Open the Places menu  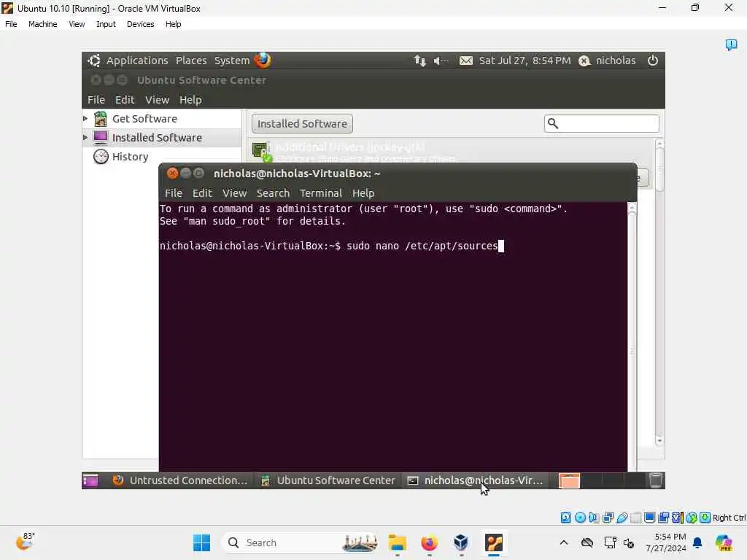[x=191, y=61]
